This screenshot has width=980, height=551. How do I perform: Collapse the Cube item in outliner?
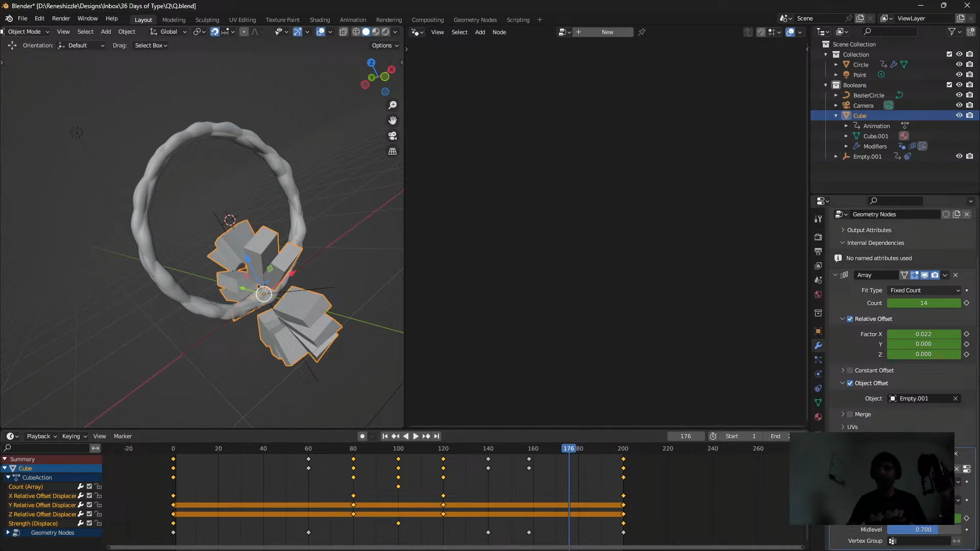(x=836, y=116)
